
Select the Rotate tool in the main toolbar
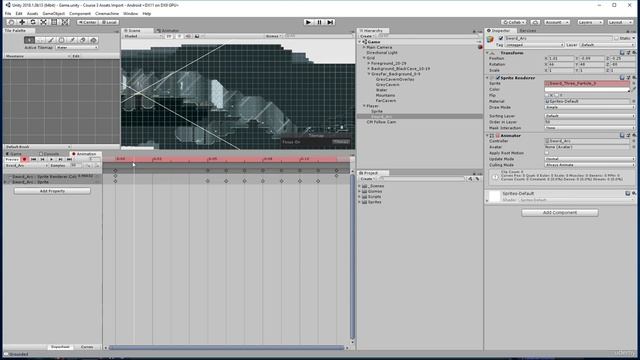(33, 22)
